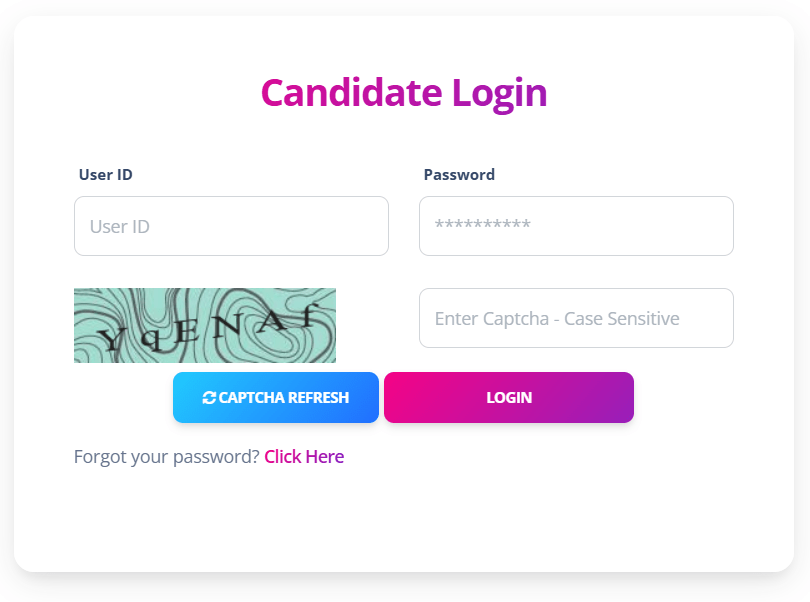Click the letter E in the captcha image

(186, 333)
